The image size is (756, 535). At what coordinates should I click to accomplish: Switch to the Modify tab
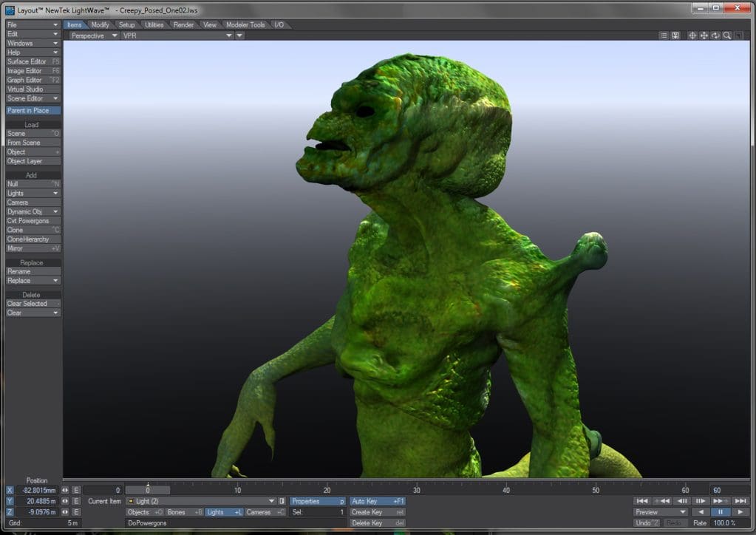(100, 24)
